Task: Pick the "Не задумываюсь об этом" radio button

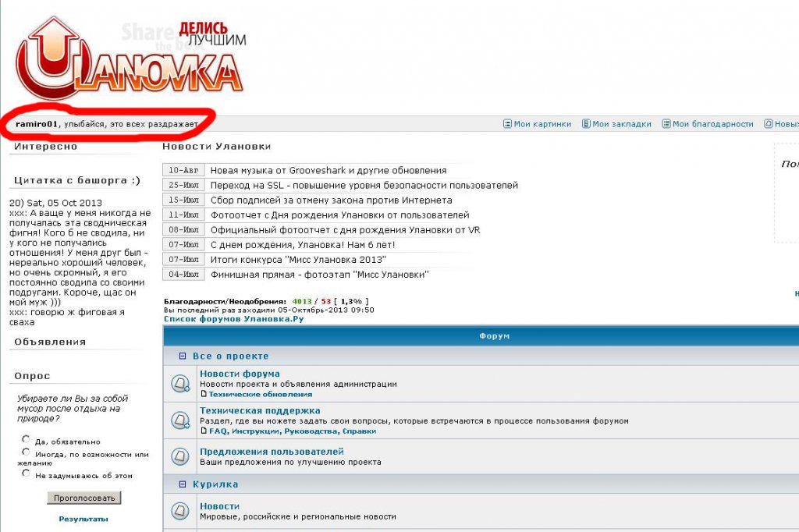Action: click(27, 473)
